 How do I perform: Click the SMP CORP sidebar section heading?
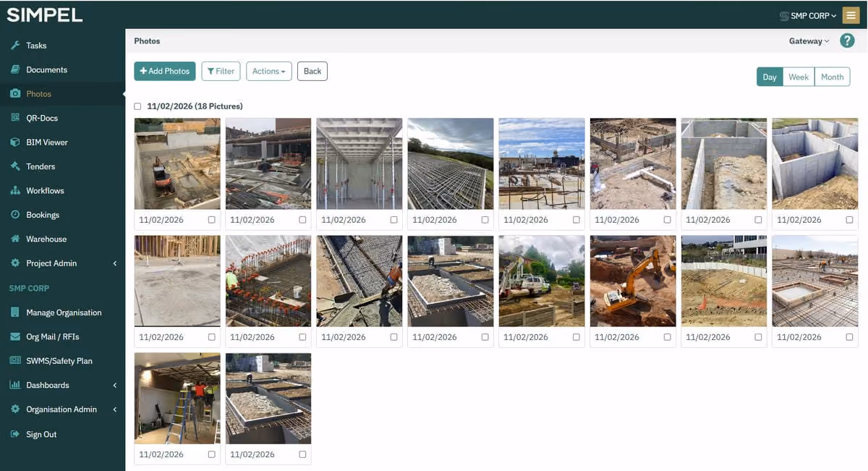[x=29, y=288]
